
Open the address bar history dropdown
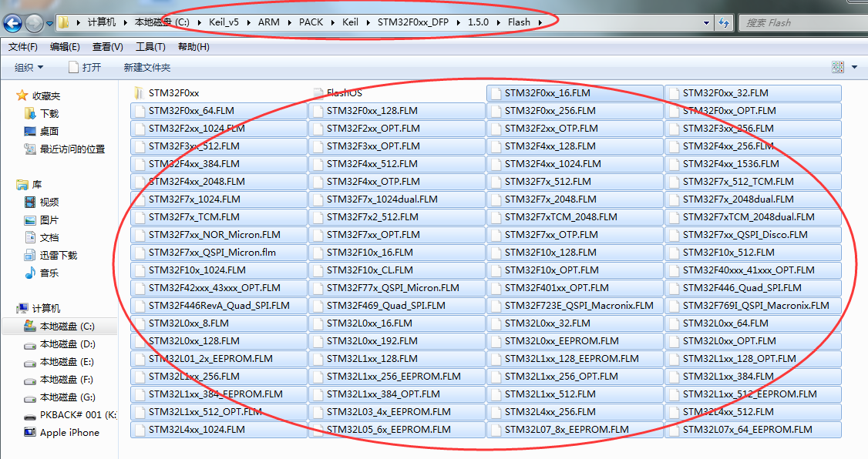pos(706,22)
